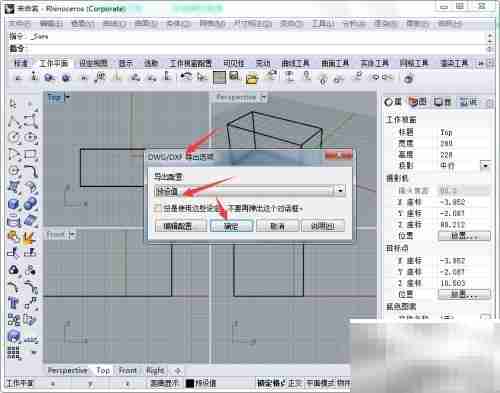
Task: Select the Points tool in left sidebar
Action: 30,104
